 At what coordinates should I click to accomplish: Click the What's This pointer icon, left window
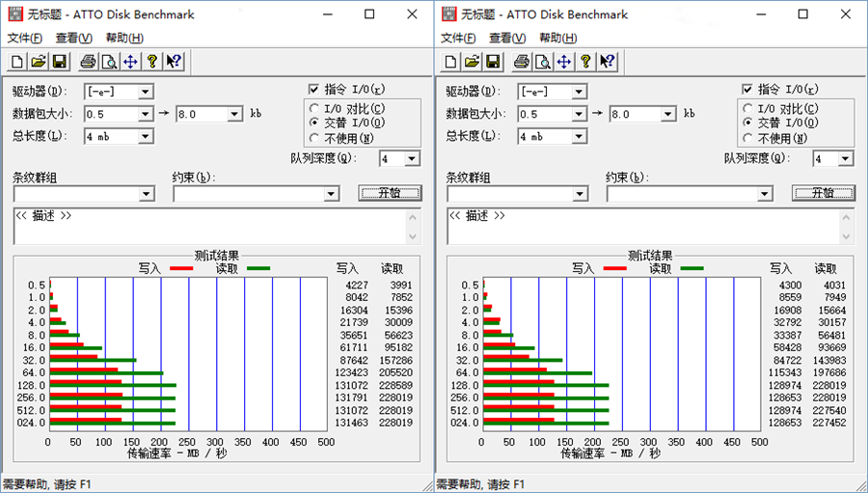click(x=173, y=62)
